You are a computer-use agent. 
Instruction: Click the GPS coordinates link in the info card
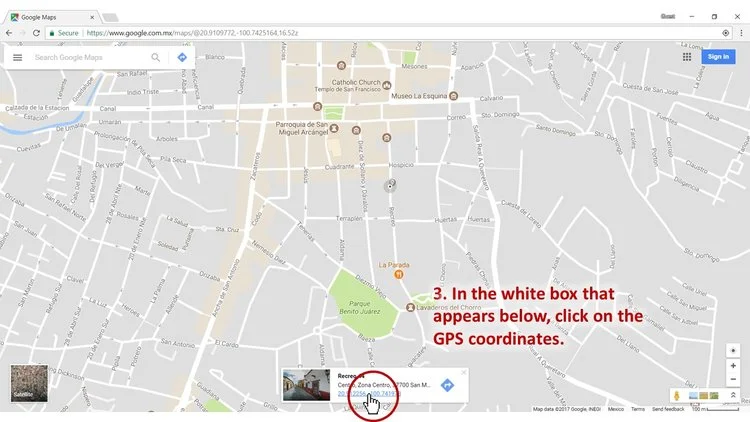367,394
